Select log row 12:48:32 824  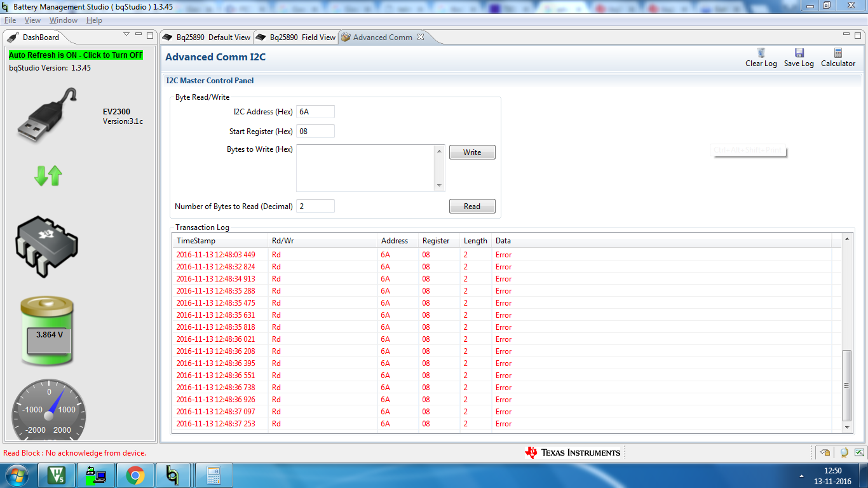[x=502, y=267]
